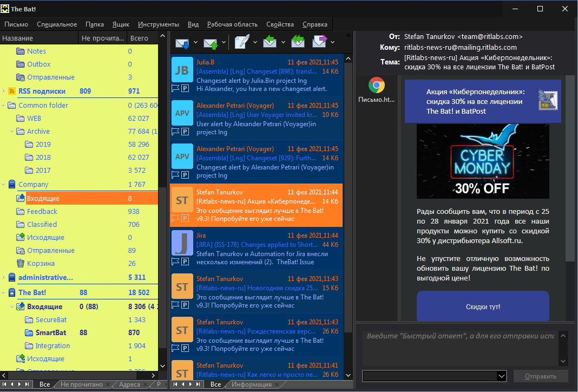This screenshot has width=578, height=392.
Task: Sort folders by the Название column header
Action: click(39, 38)
